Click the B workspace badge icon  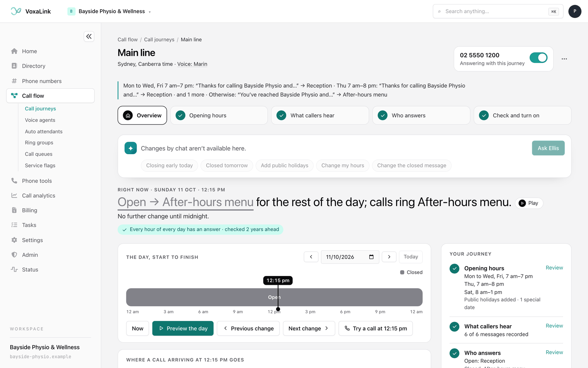pyautogui.click(x=71, y=11)
